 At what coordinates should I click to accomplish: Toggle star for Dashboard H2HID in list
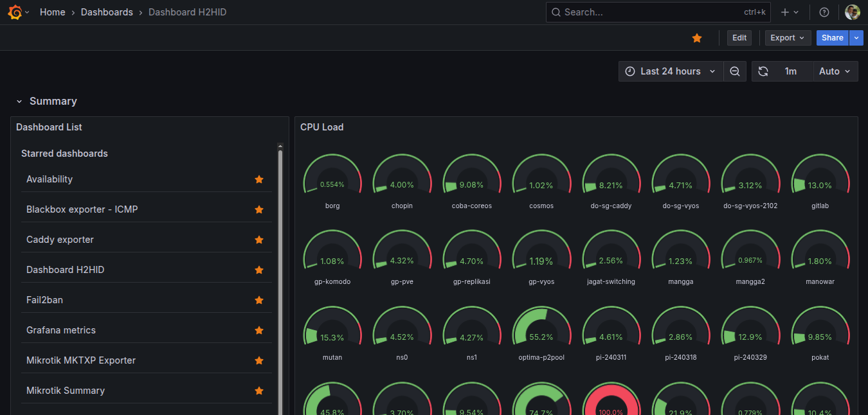point(259,270)
